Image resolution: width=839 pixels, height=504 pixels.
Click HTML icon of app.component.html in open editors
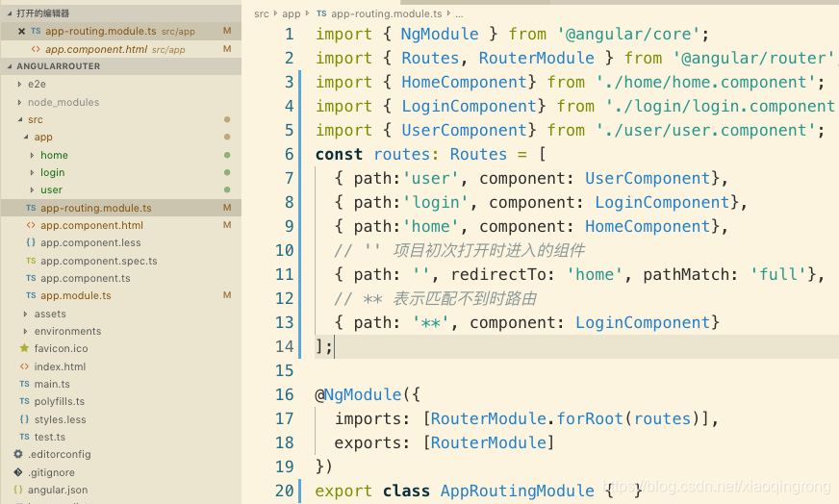36,49
